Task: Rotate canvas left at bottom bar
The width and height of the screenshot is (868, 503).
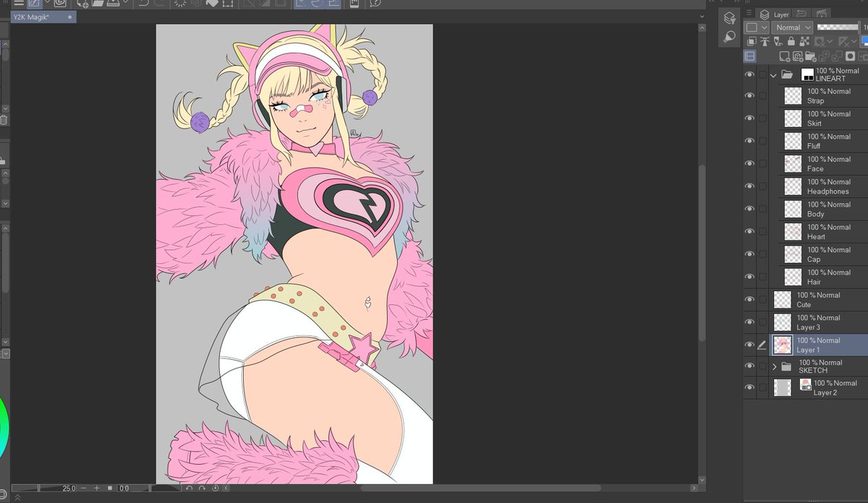Action: tap(189, 488)
